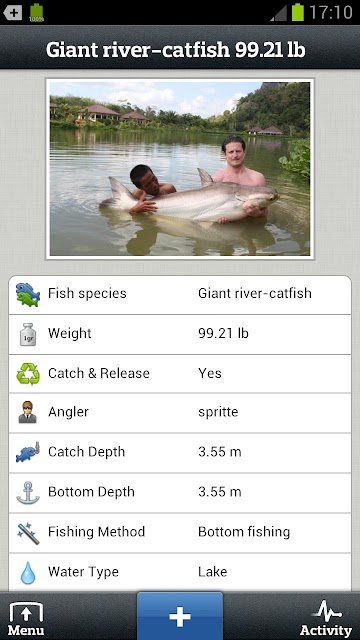360x640 pixels.
Task: Tap the Catch & Release Yes value
Action: 210,373
